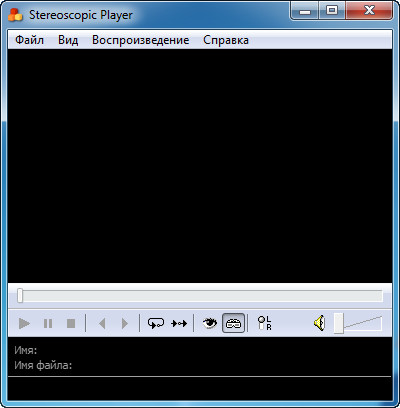The width and height of the screenshot is (400, 408).
Task: Step one frame backward with the left arrow
Action: click(x=102, y=323)
